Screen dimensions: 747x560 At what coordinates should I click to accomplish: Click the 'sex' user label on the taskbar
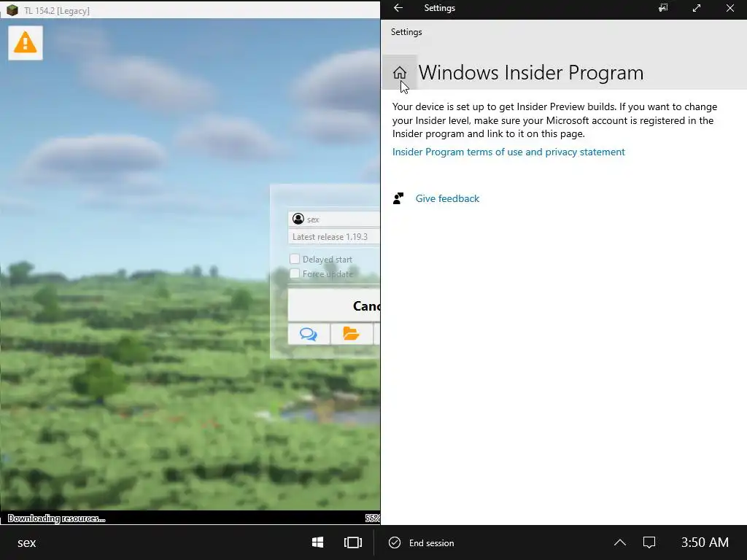tap(27, 542)
